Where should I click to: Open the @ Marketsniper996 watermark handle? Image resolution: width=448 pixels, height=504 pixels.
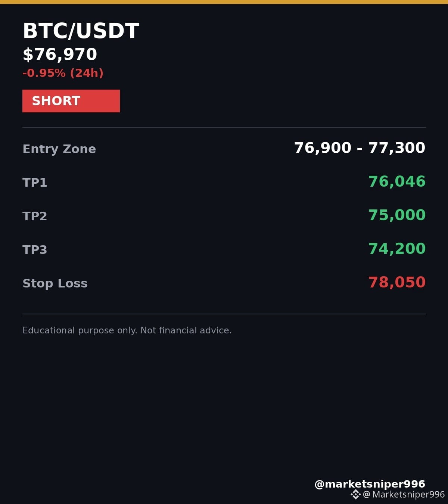coord(404,495)
